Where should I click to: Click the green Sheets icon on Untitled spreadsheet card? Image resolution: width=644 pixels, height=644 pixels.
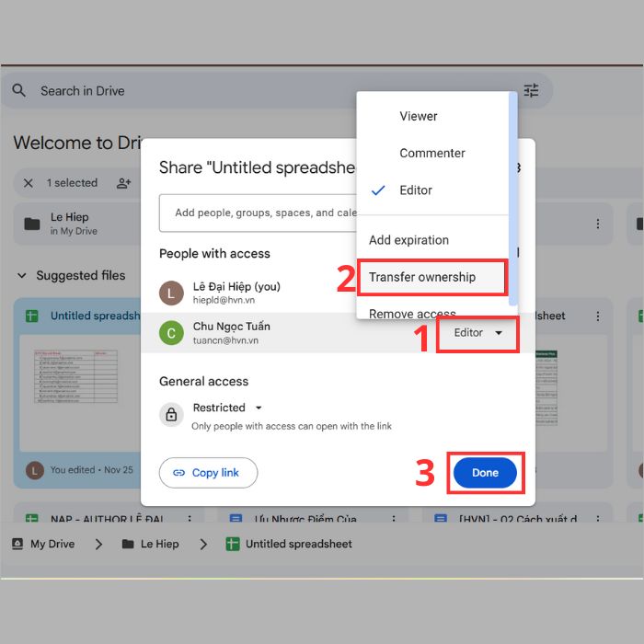click(x=32, y=316)
